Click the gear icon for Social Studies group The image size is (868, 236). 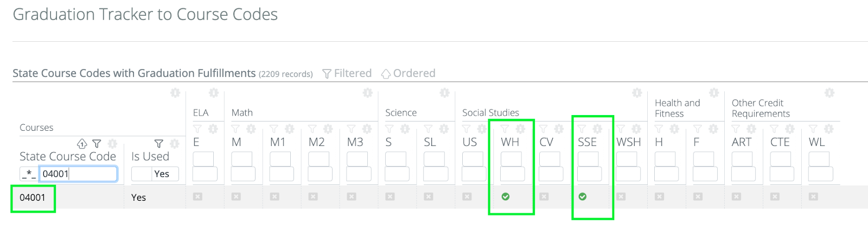637,93
